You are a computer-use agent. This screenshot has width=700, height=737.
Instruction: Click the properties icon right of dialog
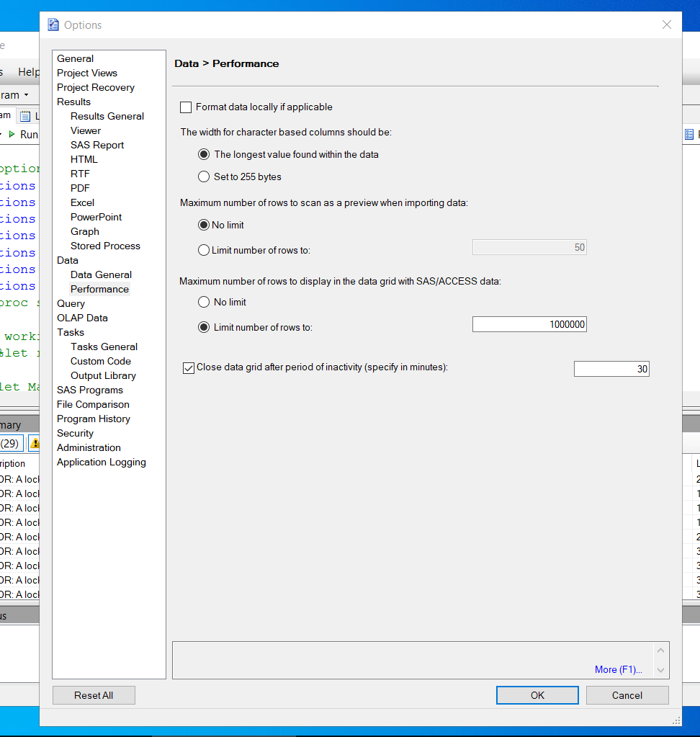(689, 135)
